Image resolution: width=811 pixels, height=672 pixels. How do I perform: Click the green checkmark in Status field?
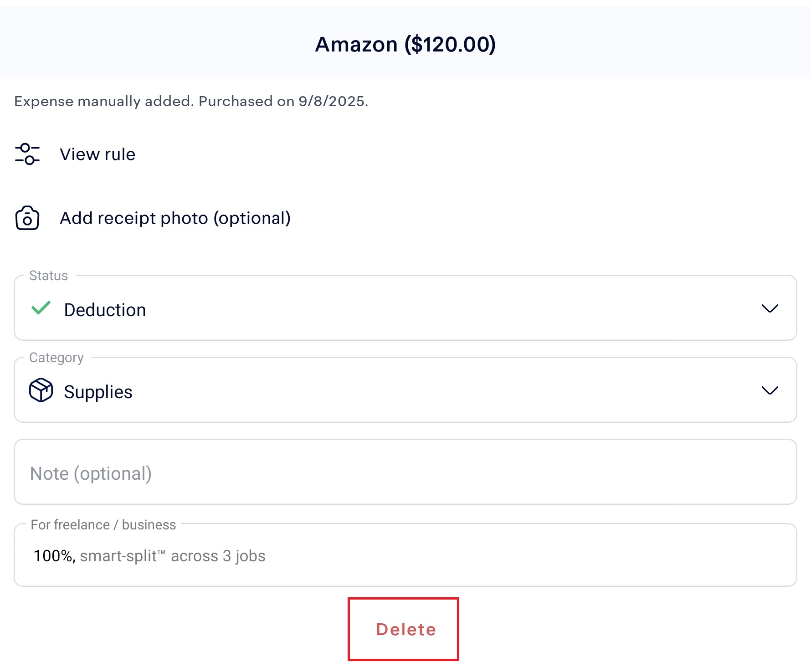click(x=41, y=308)
